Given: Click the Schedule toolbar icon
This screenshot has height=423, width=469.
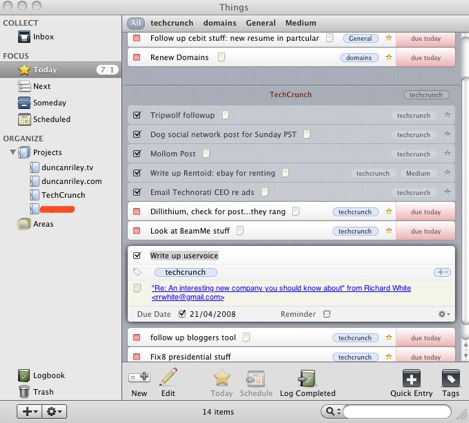Looking at the screenshot, I should [x=256, y=378].
